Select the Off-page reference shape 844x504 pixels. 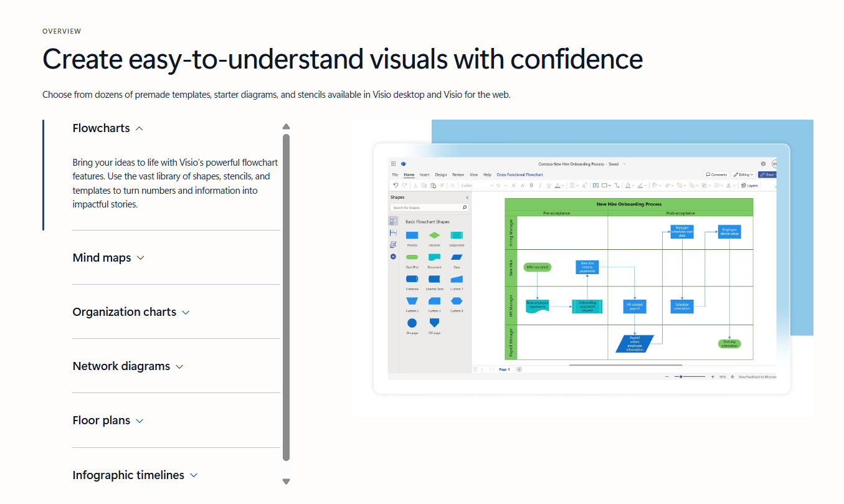point(434,323)
